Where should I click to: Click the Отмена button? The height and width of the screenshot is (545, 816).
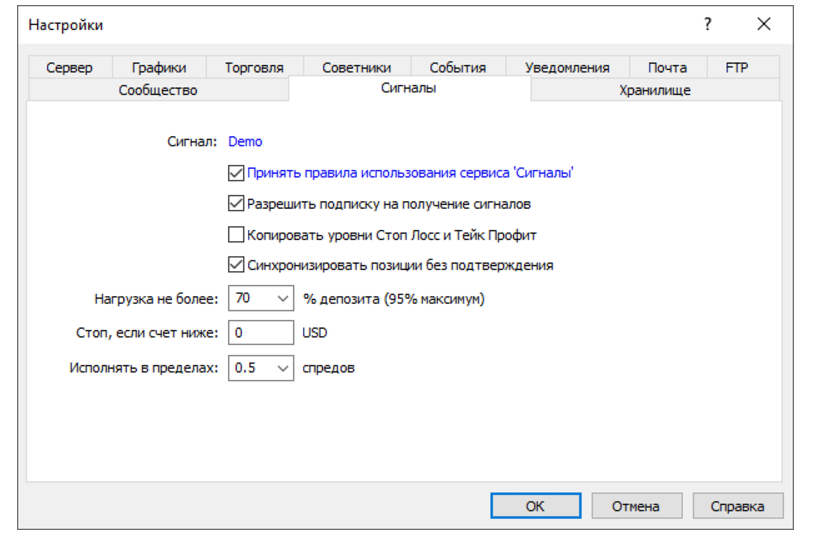[636, 506]
